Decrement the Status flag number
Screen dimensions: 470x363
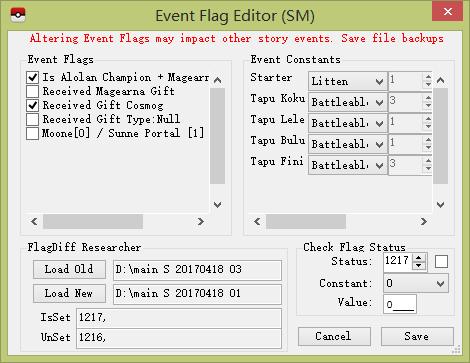coord(419,266)
